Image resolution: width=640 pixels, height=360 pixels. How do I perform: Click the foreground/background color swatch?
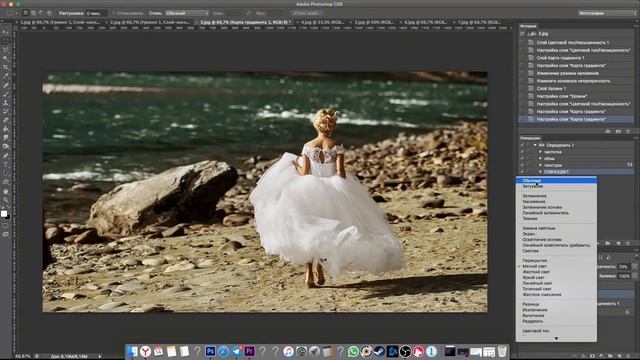pyautogui.click(x=5, y=214)
